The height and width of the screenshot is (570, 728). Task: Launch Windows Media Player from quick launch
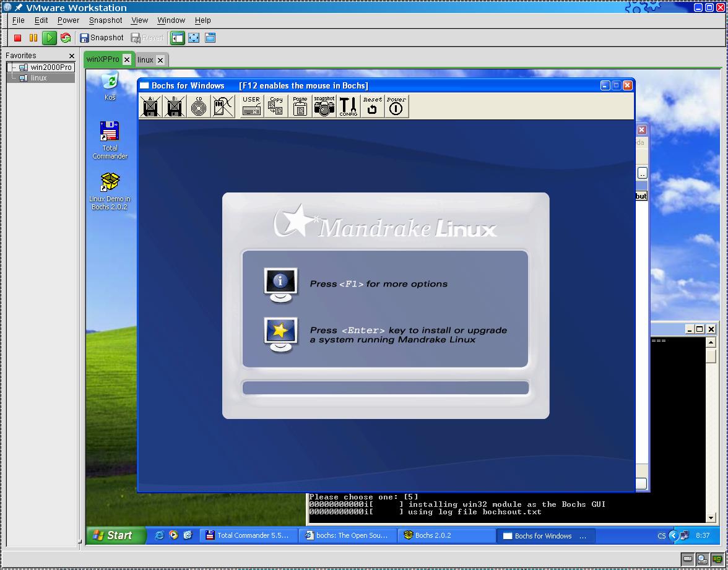click(x=173, y=535)
